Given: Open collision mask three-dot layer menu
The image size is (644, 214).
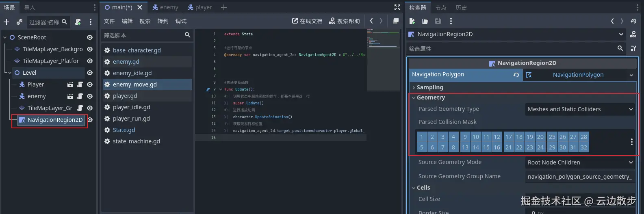Looking at the screenshot, I should click(631, 142).
